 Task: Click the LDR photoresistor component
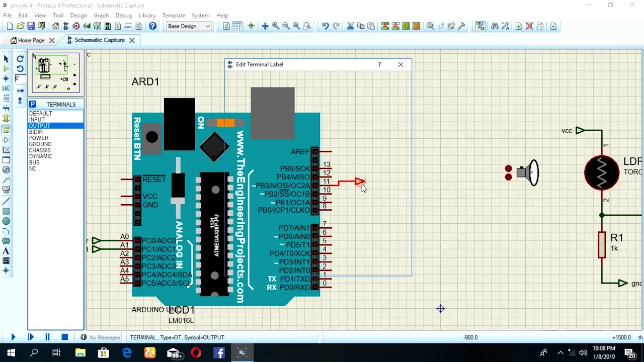[602, 172]
